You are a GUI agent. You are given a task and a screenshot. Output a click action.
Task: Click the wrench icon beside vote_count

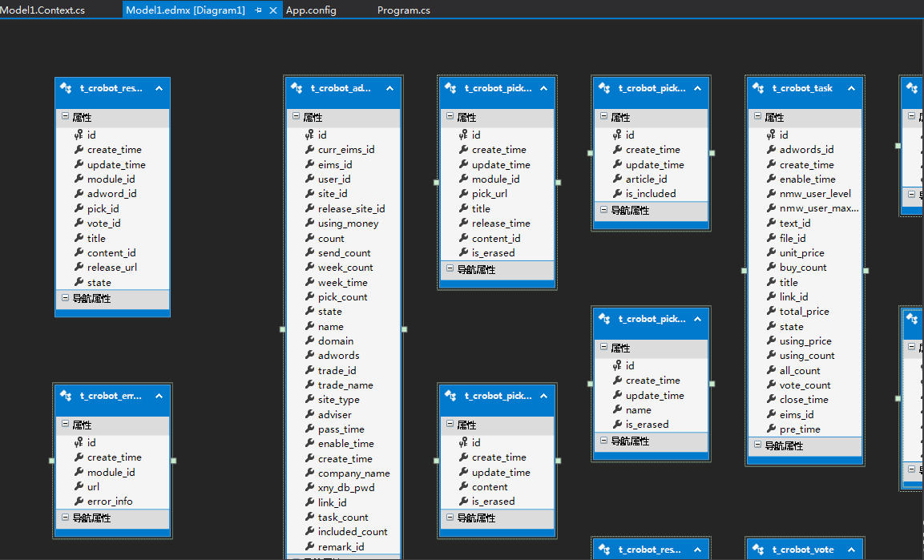point(771,385)
